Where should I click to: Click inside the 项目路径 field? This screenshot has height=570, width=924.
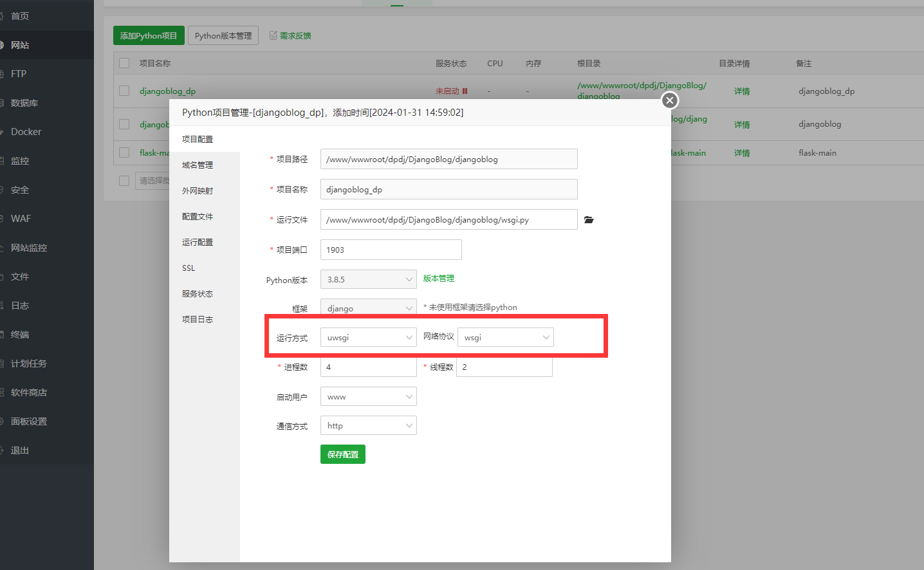tap(449, 159)
